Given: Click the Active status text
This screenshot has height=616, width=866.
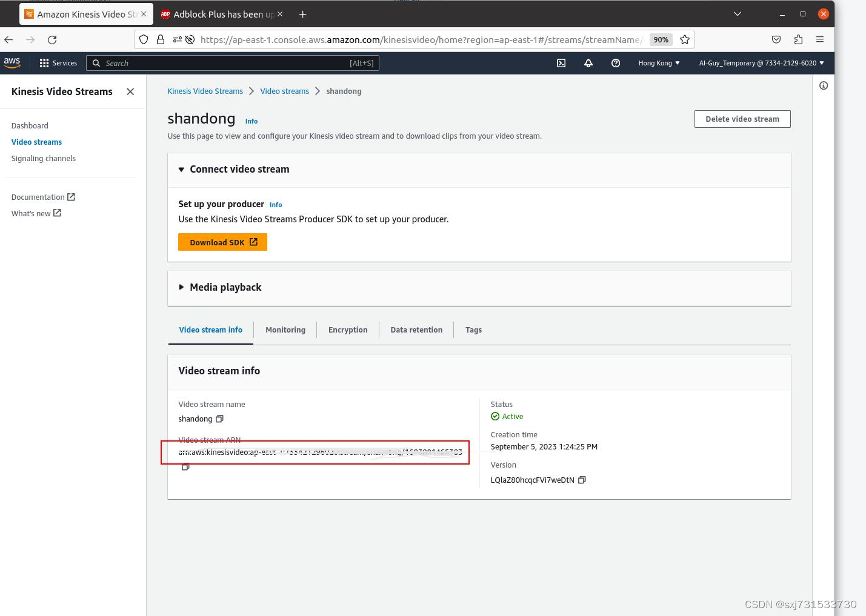Looking at the screenshot, I should [x=512, y=416].
